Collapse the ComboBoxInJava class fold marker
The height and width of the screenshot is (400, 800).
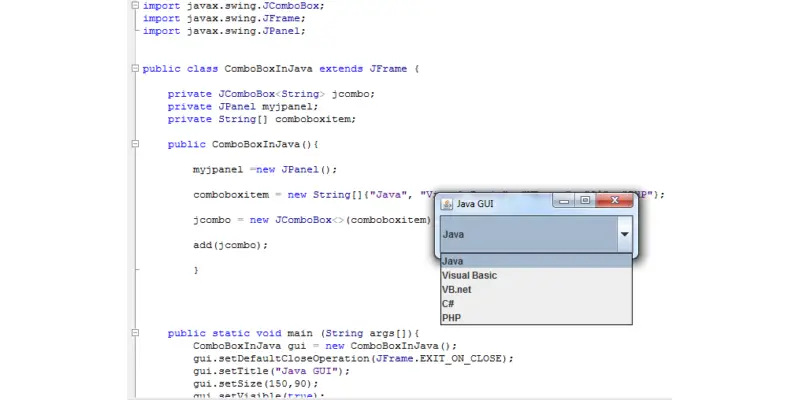pos(135,68)
